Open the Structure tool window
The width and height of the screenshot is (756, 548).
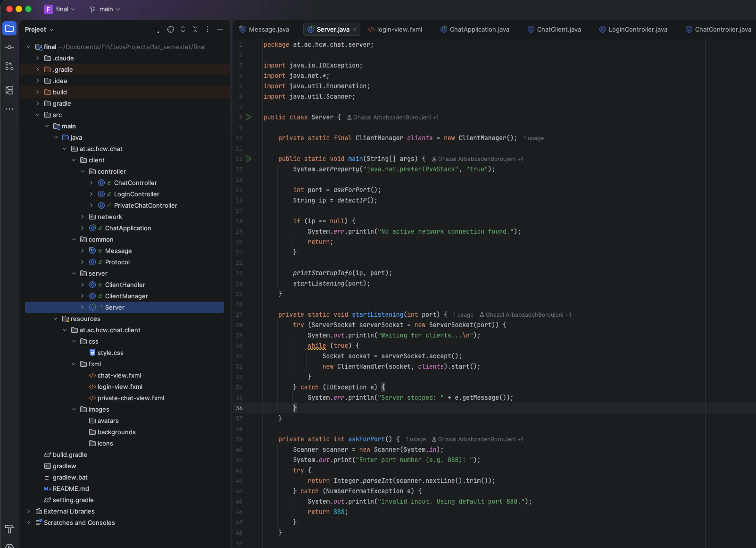tap(9, 90)
